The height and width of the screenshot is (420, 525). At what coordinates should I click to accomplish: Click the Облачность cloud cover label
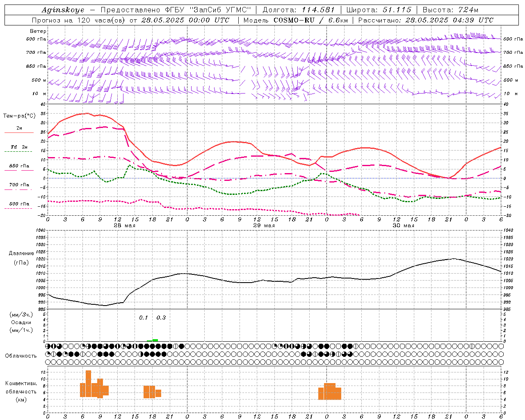point(21,356)
